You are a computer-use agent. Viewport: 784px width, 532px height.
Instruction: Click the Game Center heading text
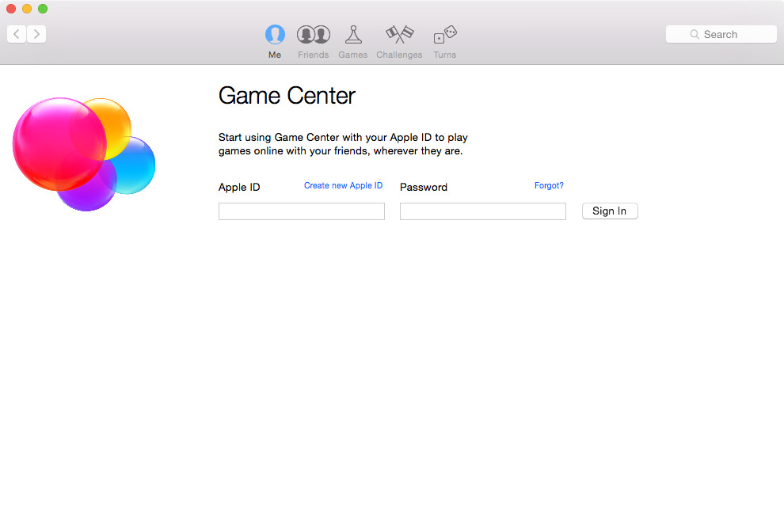pos(287,96)
